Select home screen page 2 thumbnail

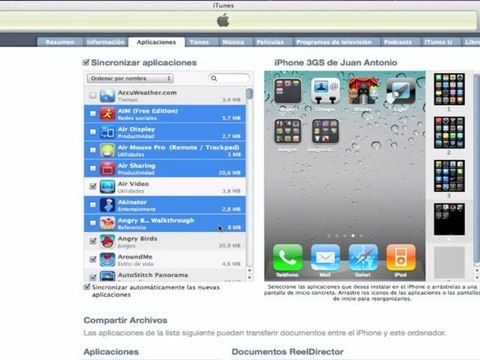449,133
